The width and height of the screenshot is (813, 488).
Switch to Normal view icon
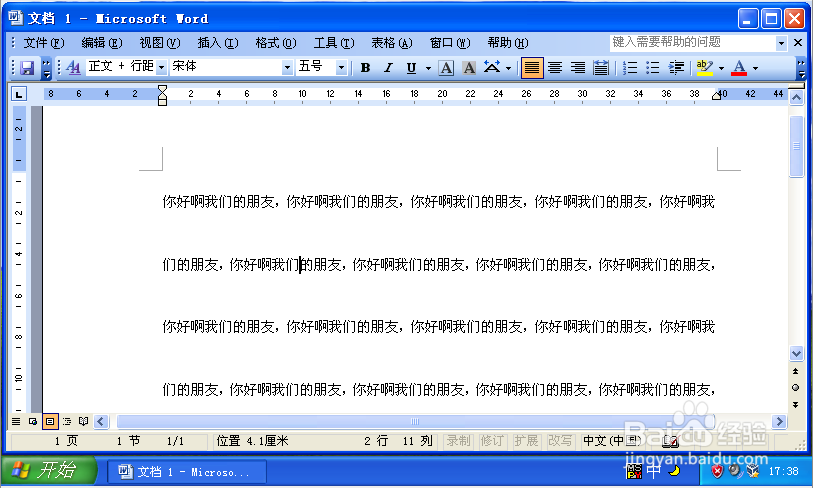[16, 421]
